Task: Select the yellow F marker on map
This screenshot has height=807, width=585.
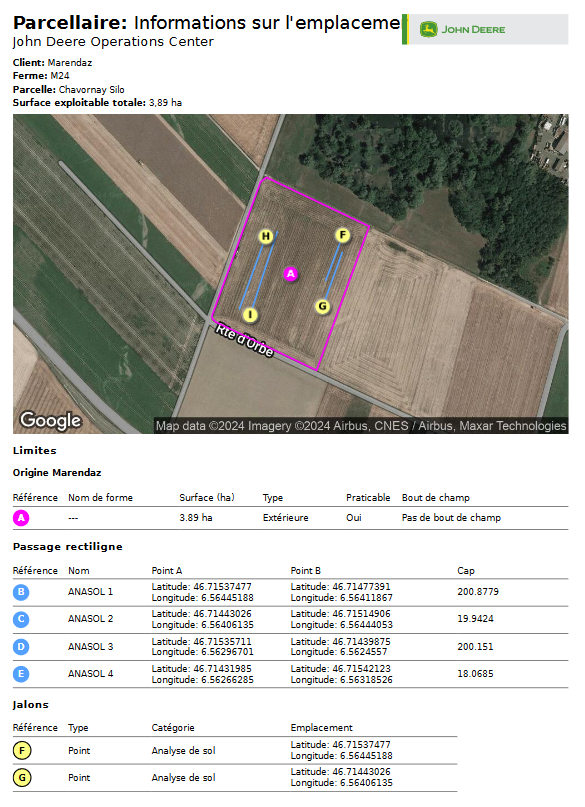Action: coord(343,235)
